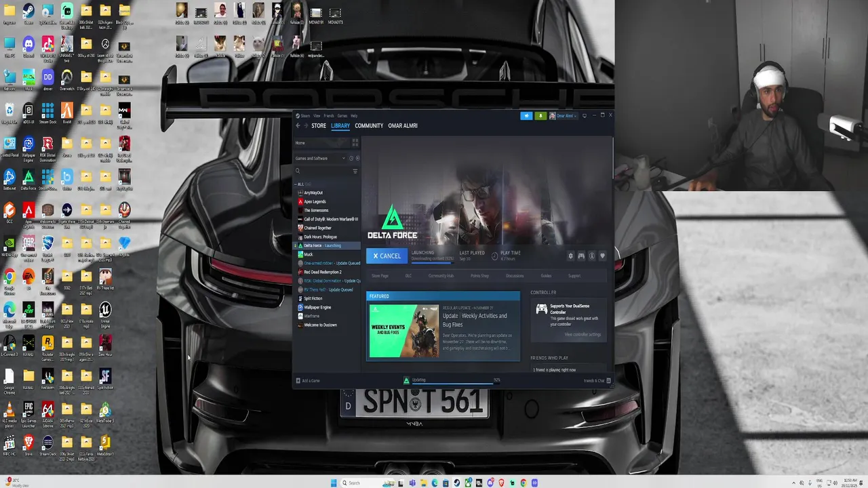Open Delta Force Support link
The height and width of the screenshot is (488, 868).
coord(574,276)
